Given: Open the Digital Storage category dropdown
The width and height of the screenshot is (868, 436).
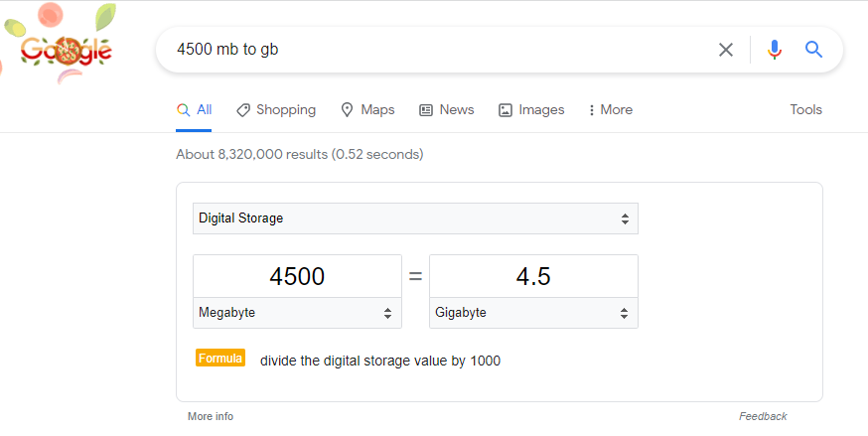Looking at the screenshot, I should pos(415,218).
